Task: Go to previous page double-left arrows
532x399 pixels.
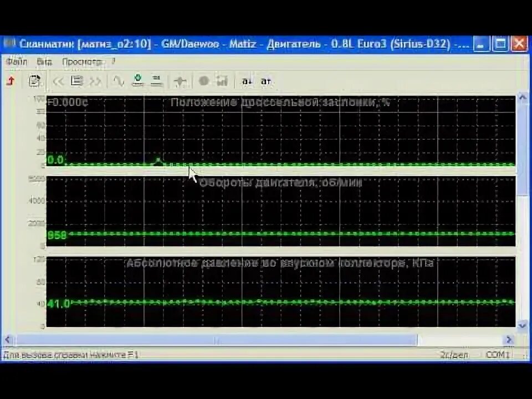Action: coord(58,81)
